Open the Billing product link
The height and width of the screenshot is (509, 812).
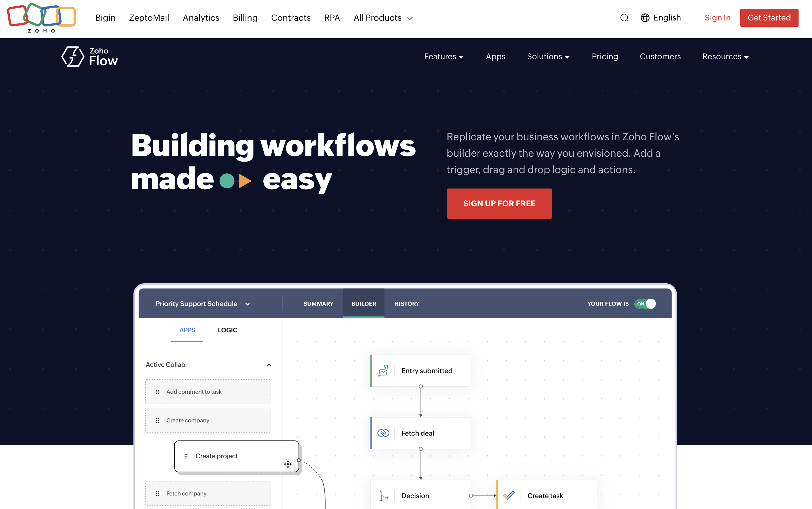pos(245,18)
